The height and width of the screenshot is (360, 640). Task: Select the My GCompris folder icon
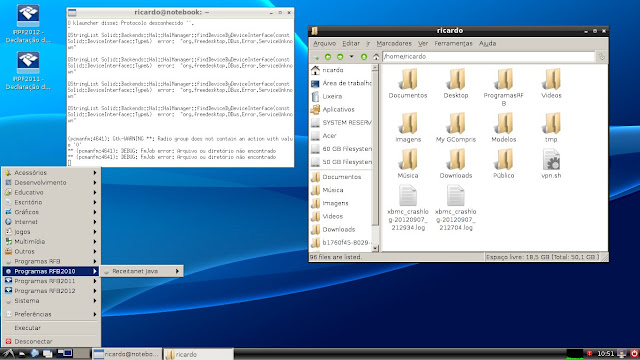click(456, 127)
